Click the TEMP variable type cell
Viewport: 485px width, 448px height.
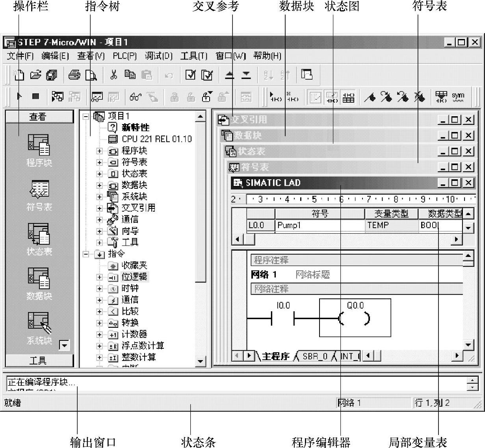click(x=391, y=225)
